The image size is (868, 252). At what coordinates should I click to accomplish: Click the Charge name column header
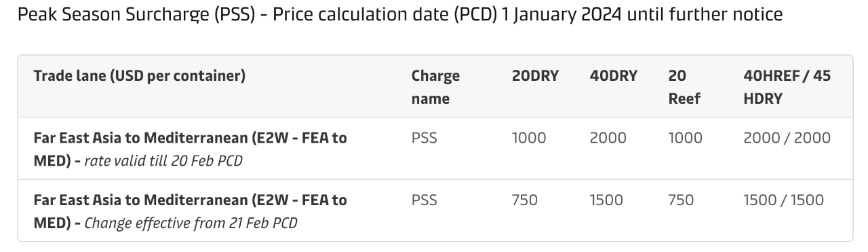coord(435,87)
